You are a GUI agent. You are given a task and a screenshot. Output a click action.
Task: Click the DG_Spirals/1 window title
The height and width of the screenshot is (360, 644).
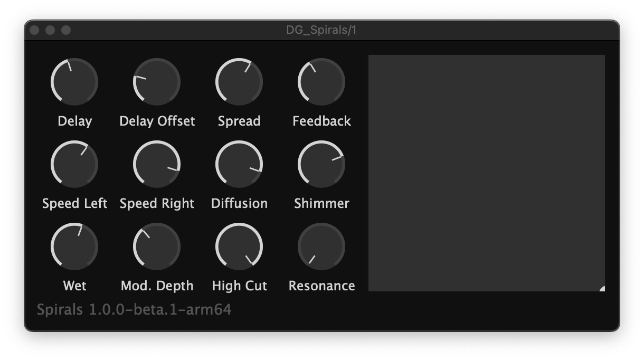tap(321, 30)
